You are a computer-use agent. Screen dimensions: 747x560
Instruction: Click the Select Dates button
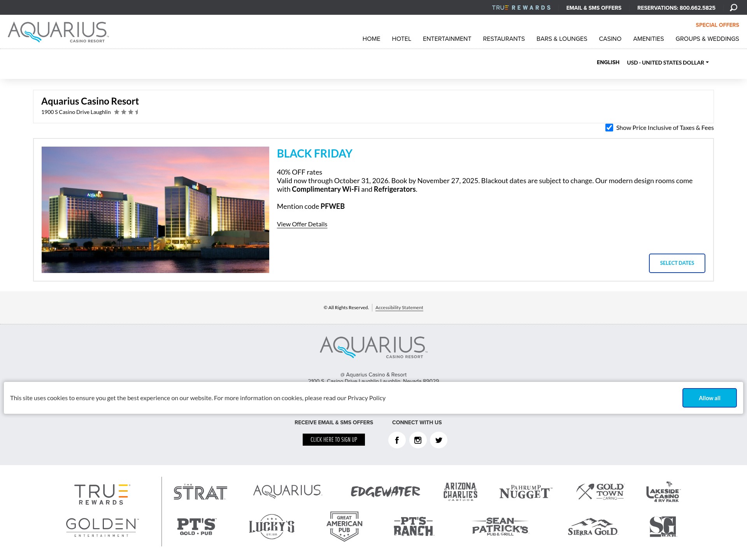(x=677, y=263)
